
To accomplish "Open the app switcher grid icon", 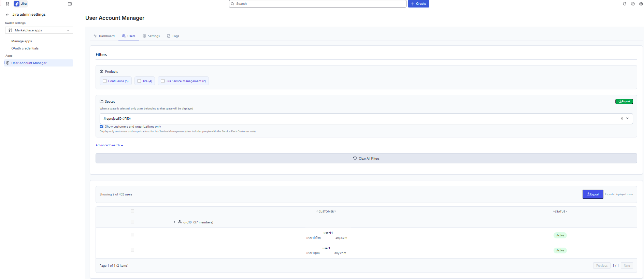I will coord(8,4).
